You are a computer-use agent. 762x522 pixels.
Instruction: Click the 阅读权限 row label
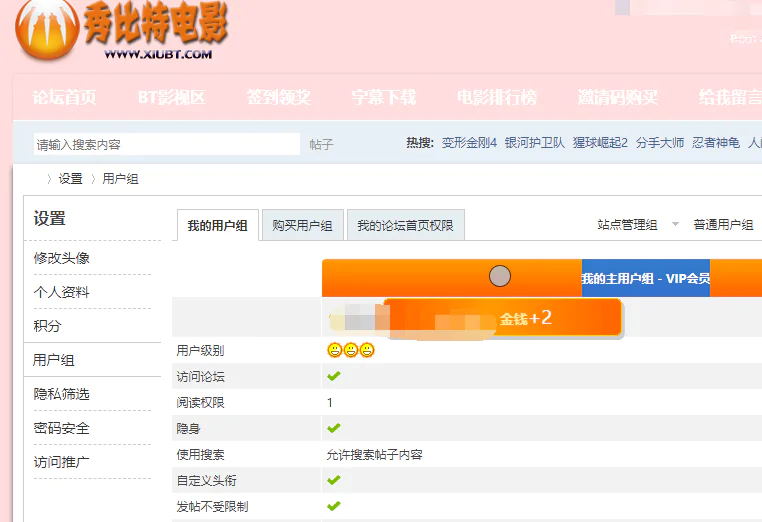click(201, 402)
